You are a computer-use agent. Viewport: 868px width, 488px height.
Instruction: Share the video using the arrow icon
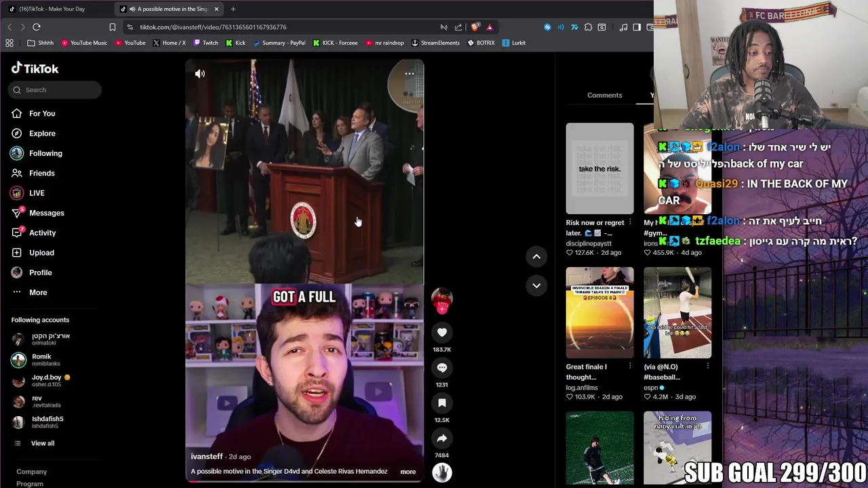coord(442,438)
